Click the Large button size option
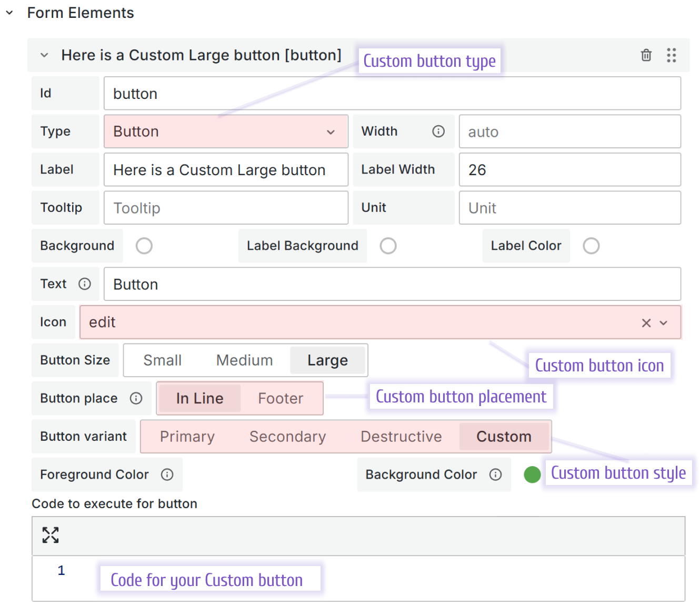700x606 pixels. pos(328,360)
